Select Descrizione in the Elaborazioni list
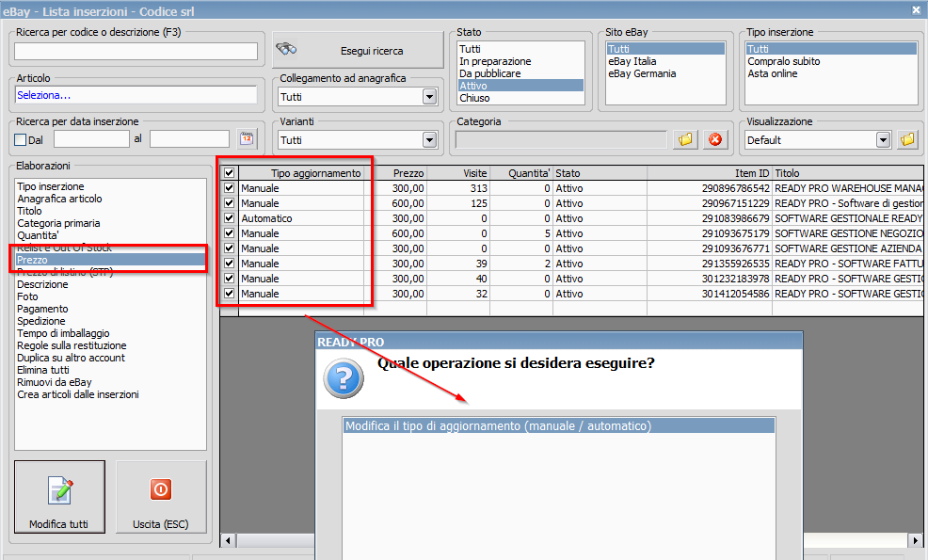Viewport: 928px width, 560px height. coord(111,284)
